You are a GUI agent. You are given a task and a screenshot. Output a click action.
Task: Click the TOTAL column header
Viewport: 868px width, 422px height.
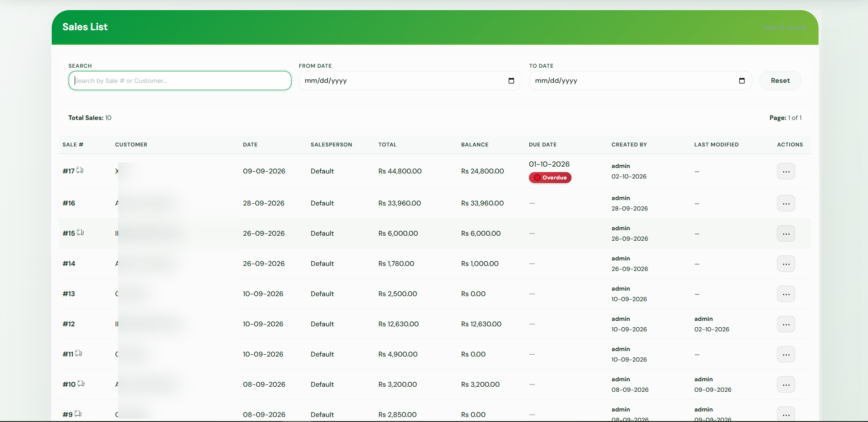(388, 145)
